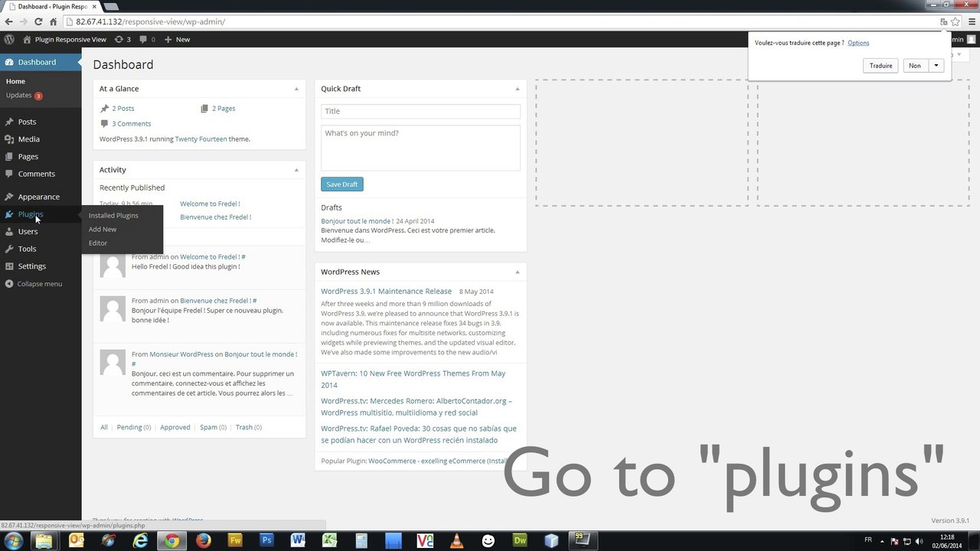Screen dimensions: 980x551
Task: Open the 2 Pages link
Action: click(x=224, y=109)
